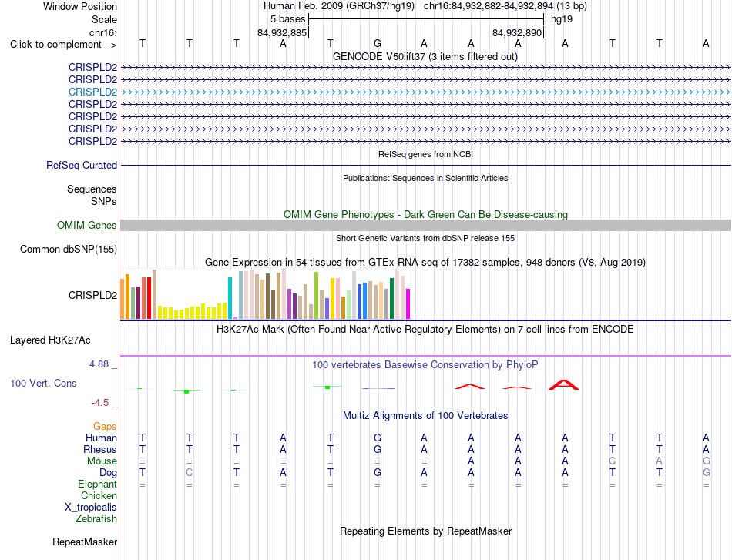Click the Chicken alignment row label
This screenshot has height=560, width=732.
click(99, 495)
